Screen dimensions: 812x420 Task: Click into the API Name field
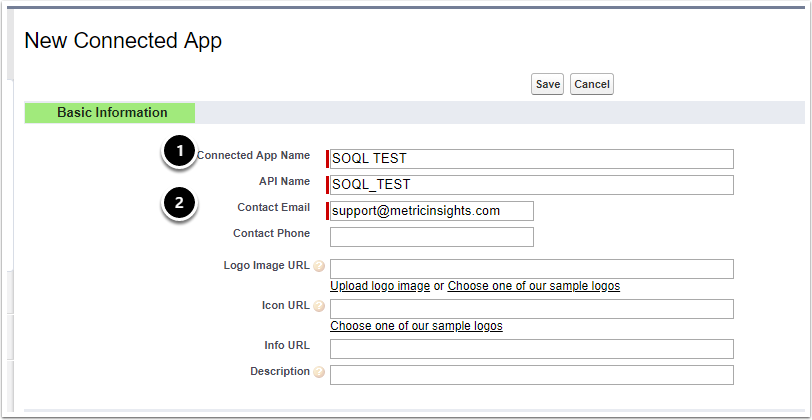click(x=531, y=185)
